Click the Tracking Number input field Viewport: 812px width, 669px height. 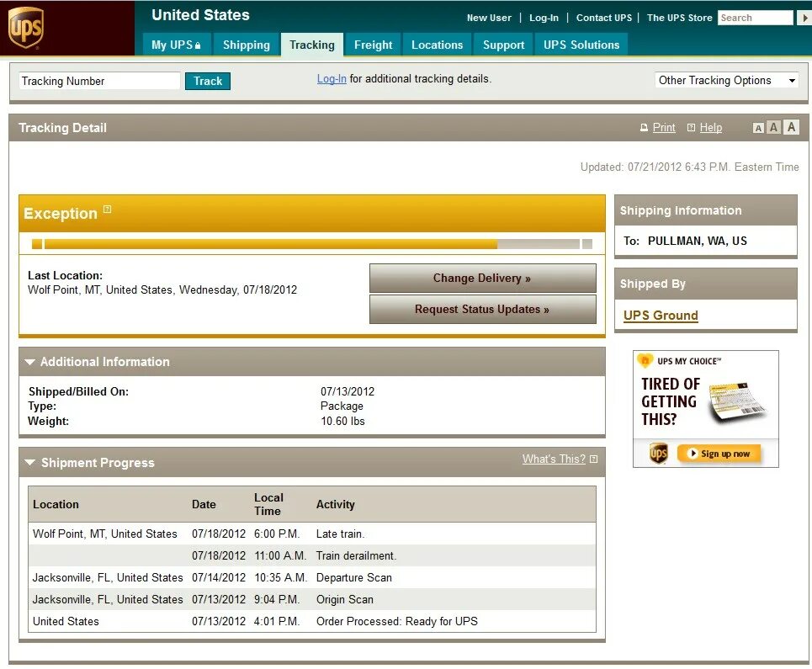(x=99, y=81)
